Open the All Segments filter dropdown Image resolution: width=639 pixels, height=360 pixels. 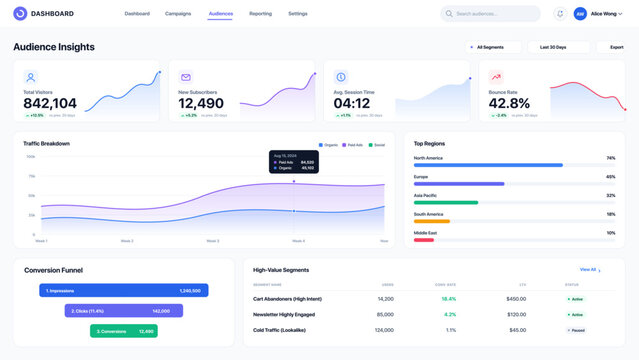(x=493, y=47)
